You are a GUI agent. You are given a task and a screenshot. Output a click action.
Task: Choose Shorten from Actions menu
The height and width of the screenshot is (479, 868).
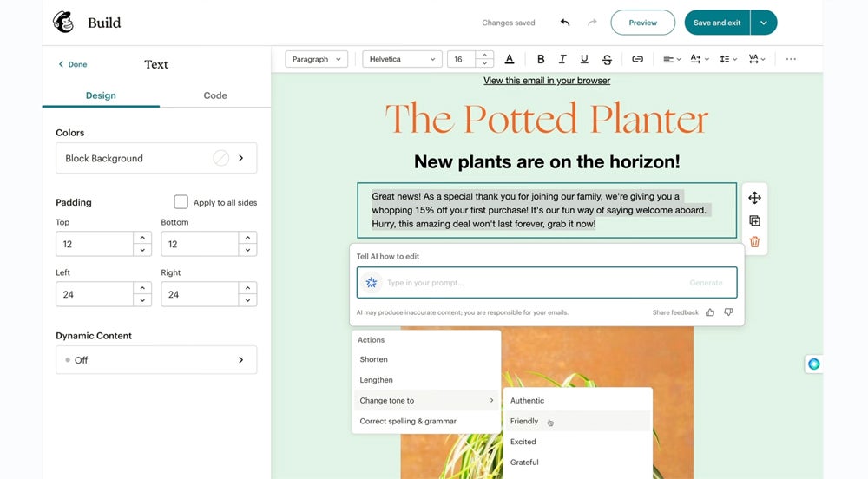(374, 359)
